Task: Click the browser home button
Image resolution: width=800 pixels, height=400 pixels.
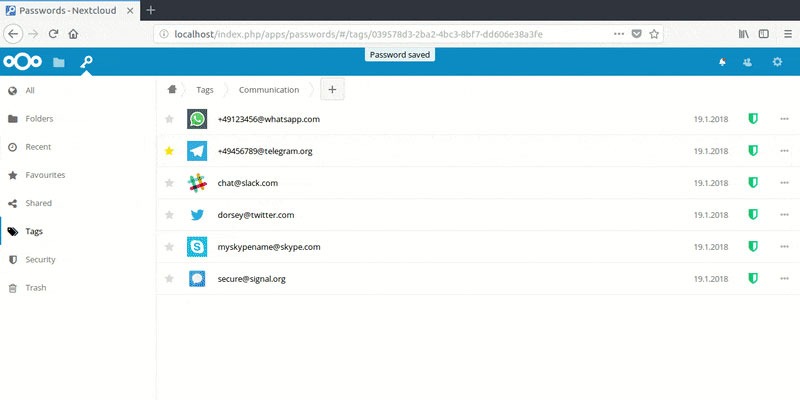Action: 73,34
